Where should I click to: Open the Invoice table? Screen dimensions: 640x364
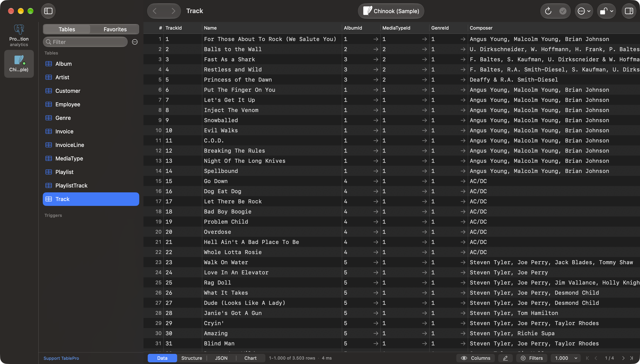pos(91,131)
